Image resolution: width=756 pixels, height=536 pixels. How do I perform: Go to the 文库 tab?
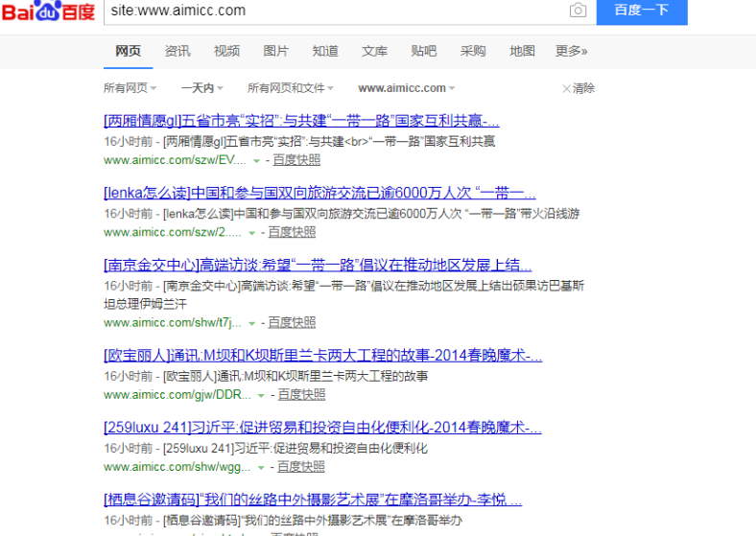pyautogui.click(x=374, y=51)
